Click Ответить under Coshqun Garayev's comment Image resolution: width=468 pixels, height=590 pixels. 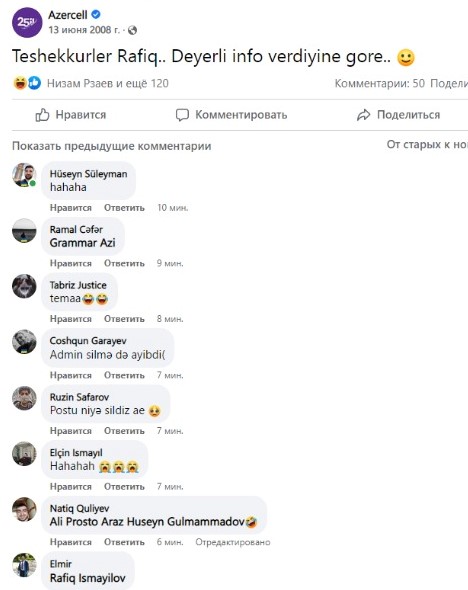tap(124, 376)
